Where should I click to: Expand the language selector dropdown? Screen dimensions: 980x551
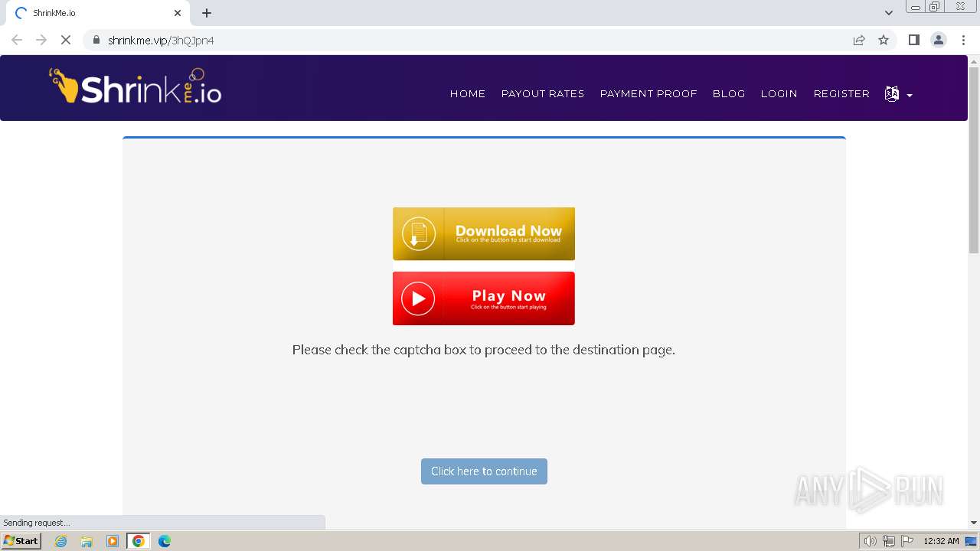tap(899, 94)
